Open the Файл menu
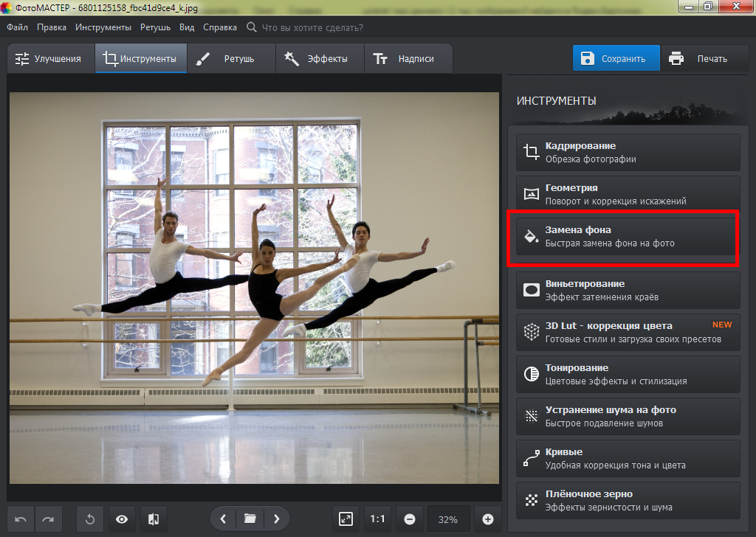 point(18,27)
